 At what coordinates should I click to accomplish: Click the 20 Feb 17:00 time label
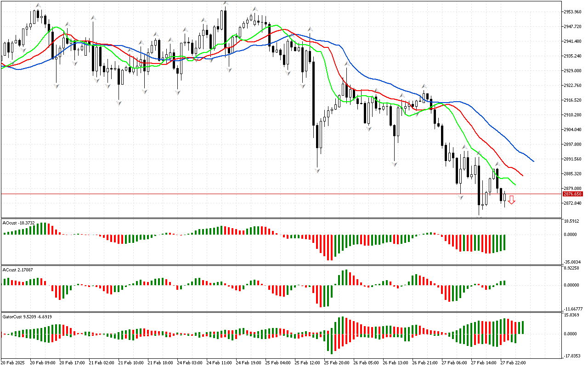coord(72,363)
